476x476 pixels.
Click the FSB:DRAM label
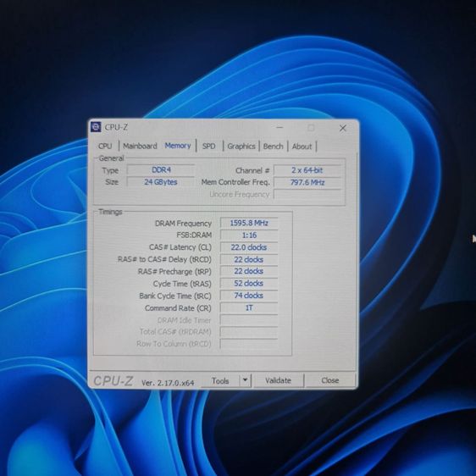tap(194, 235)
